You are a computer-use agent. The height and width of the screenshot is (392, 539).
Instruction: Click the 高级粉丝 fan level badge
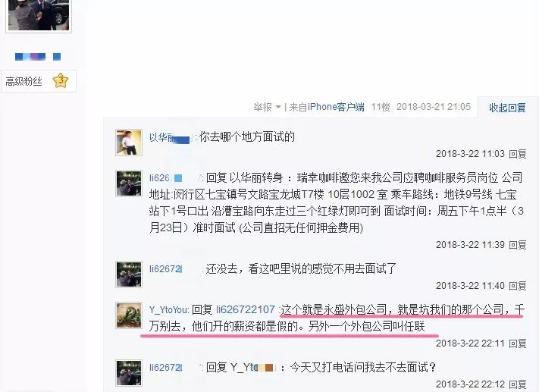(39, 81)
